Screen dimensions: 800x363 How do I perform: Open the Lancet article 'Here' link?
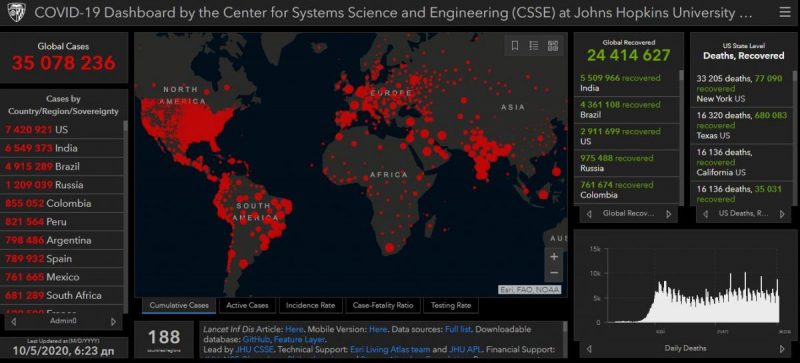294,329
